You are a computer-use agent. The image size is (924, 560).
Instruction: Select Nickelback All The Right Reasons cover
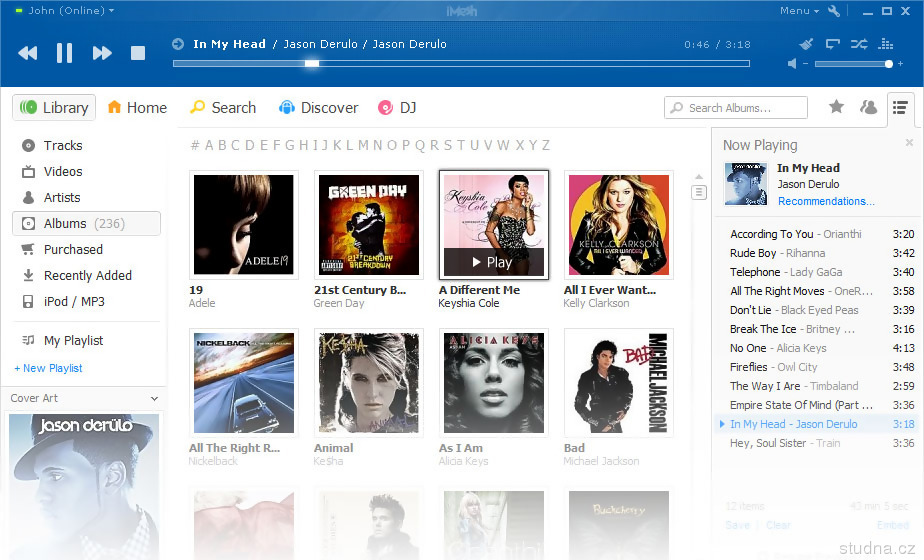click(x=244, y=383)
